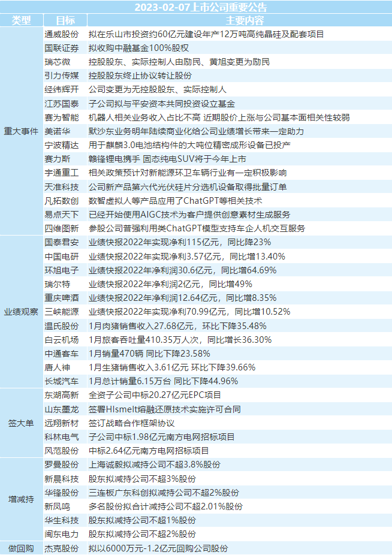
Task: Click the 目标 column header
Action: (x=65, y=20)
